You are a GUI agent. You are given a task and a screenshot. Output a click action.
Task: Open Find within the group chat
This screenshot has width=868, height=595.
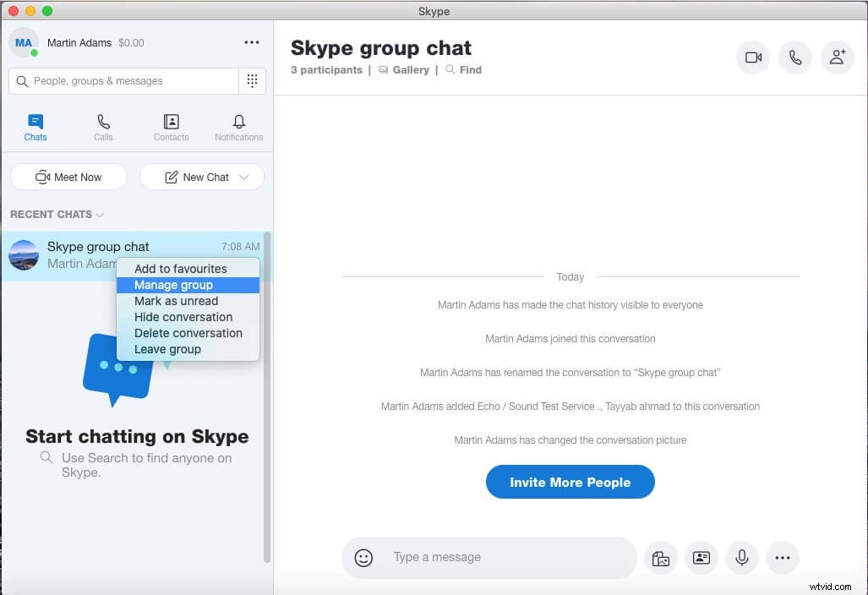pos(463,69)
